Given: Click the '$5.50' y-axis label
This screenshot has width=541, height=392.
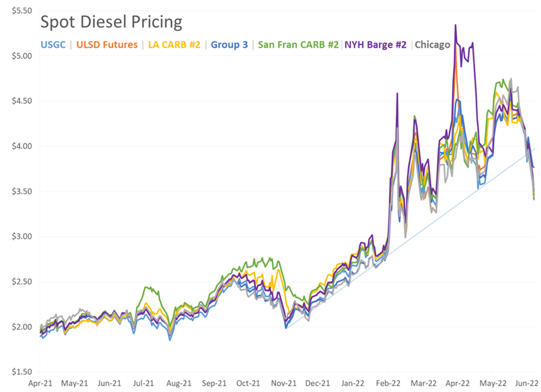Looking at the screenshot, I should pyautogui.click(x=22, y=11).
